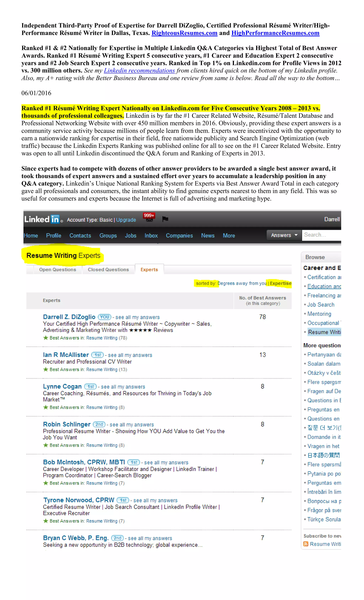Select Job Search in Browse categories
The image size is (364, 600).
click(321, 305)
